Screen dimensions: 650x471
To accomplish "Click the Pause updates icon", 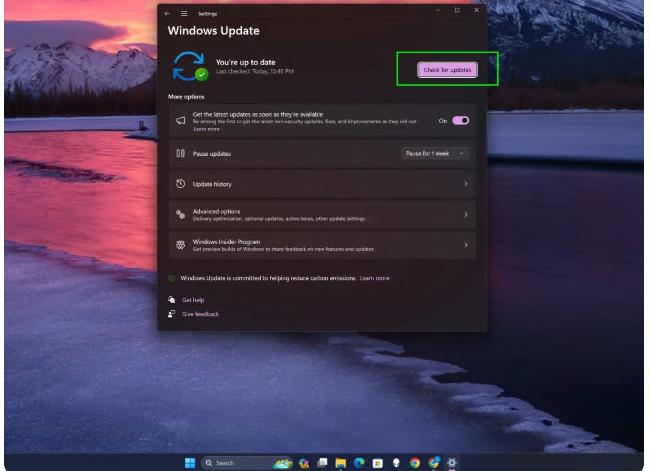I will [x=181, y=153].
